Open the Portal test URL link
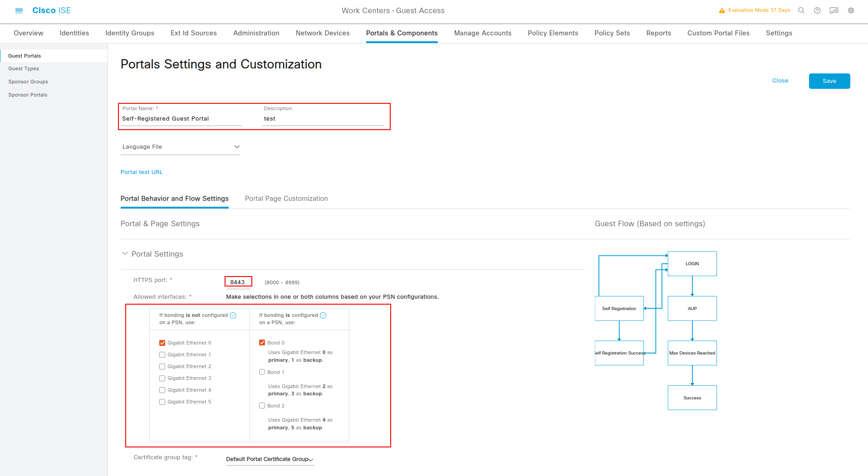 tap(142, 172)
